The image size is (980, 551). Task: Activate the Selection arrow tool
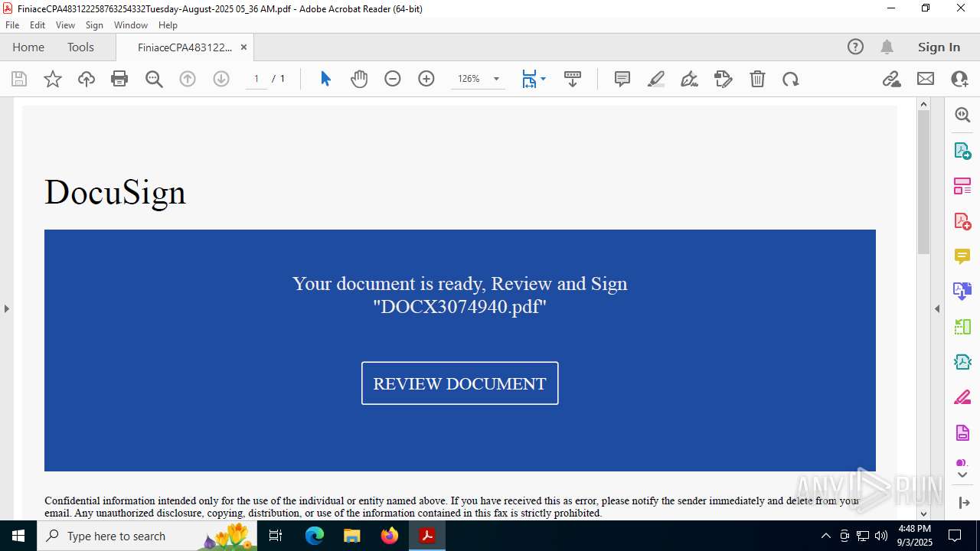[x=325, y=79]
